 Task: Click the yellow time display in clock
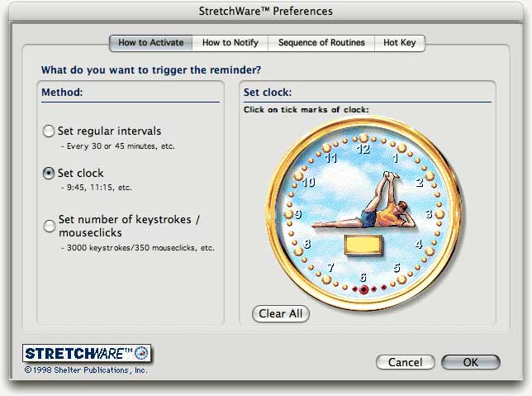click(x=363, y=245)
